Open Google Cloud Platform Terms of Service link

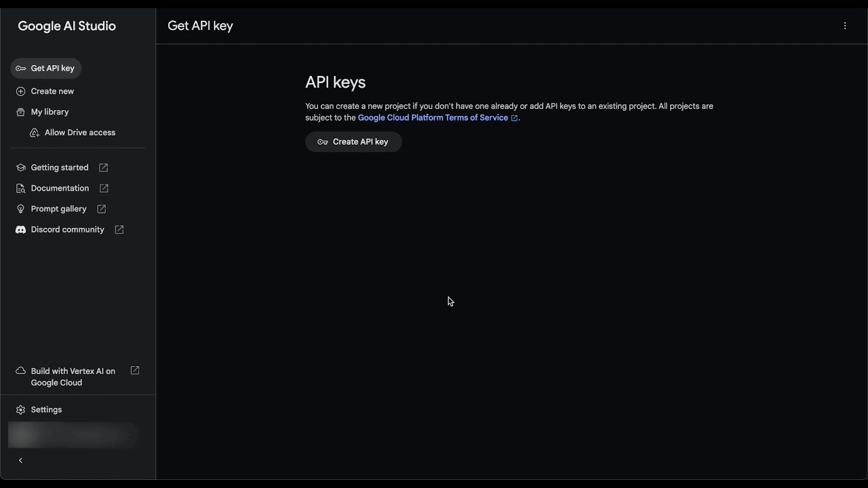(433, 118)
